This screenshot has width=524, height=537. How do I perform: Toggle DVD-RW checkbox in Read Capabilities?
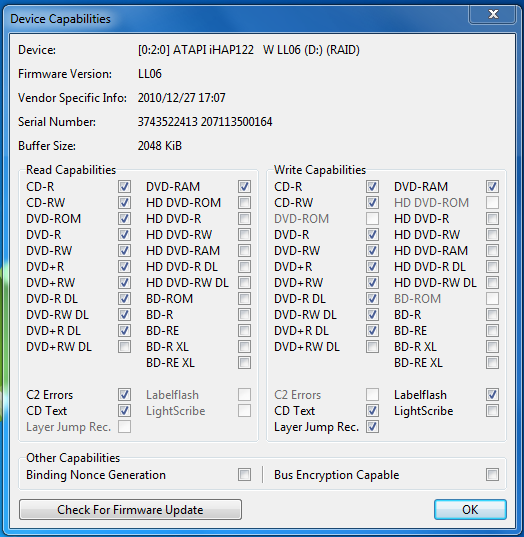pyautogui.click(x=124, y=251)
